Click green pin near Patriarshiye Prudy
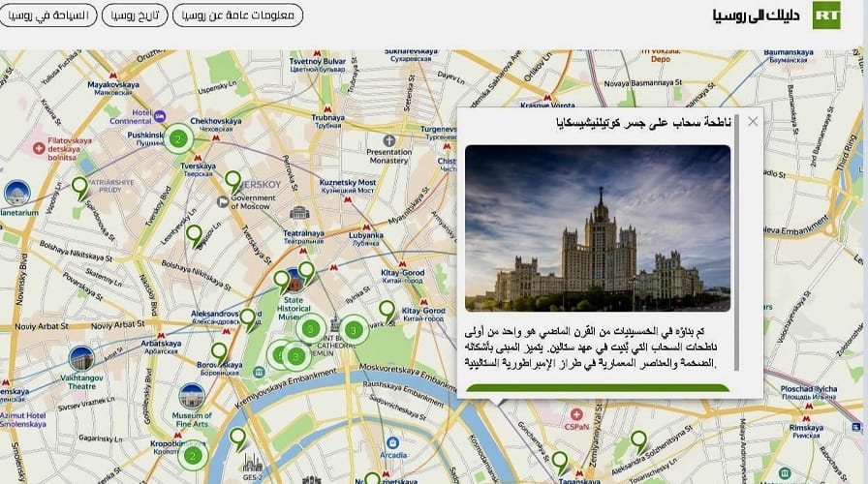 tap(80, 188)
